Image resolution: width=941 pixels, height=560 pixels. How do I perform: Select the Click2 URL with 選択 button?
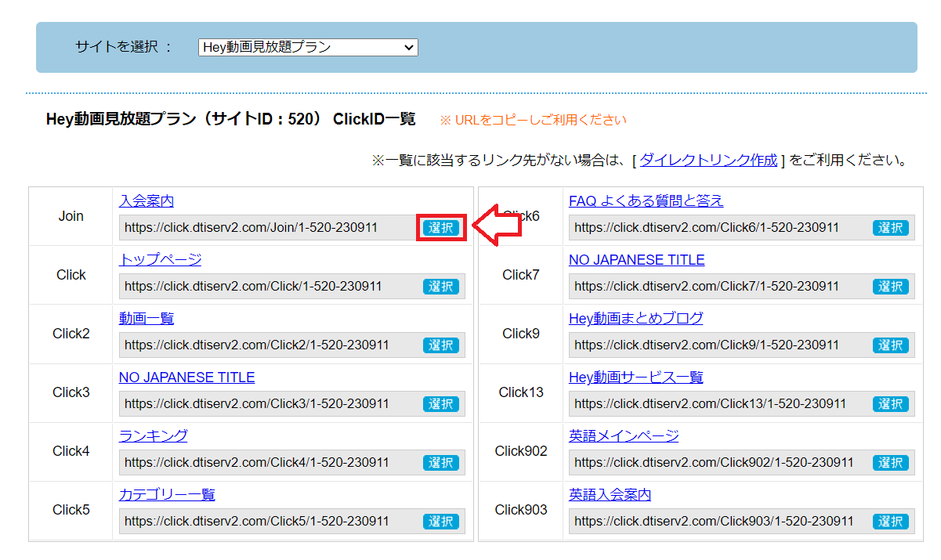pyautogui.click(x=441, y=345)
